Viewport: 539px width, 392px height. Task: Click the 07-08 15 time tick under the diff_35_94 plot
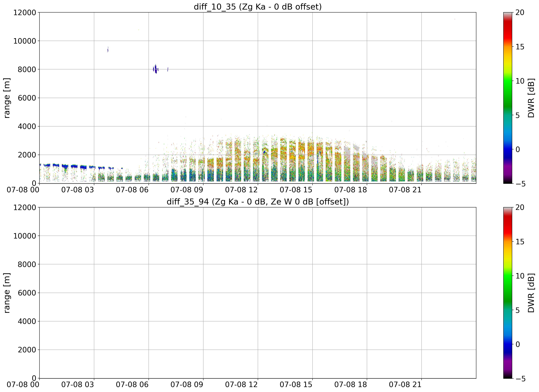click(296, 385)
